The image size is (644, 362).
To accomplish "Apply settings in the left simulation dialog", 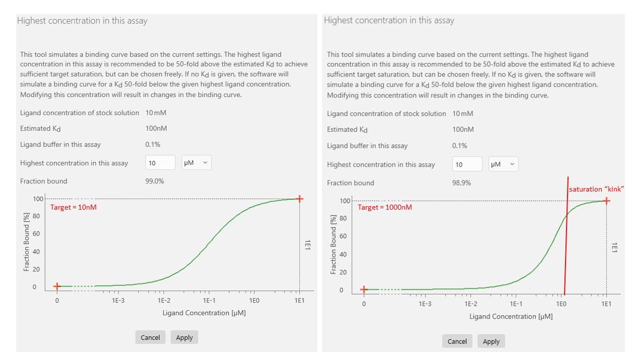I will click(184, 337).
